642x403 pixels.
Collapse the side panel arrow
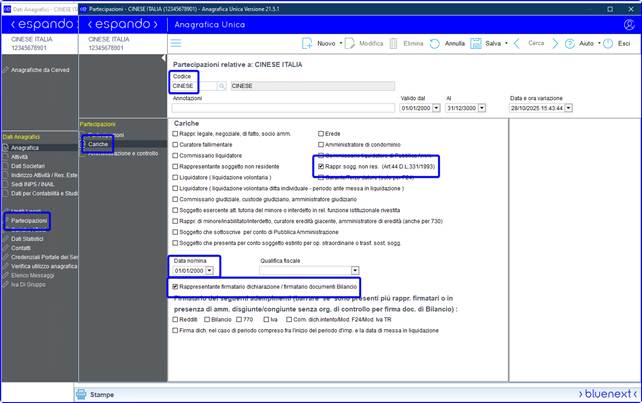coord(163,58)
